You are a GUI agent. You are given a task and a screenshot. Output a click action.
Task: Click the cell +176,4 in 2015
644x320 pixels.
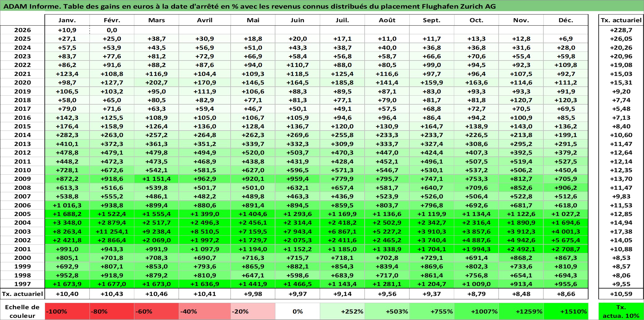pos(67,126)
